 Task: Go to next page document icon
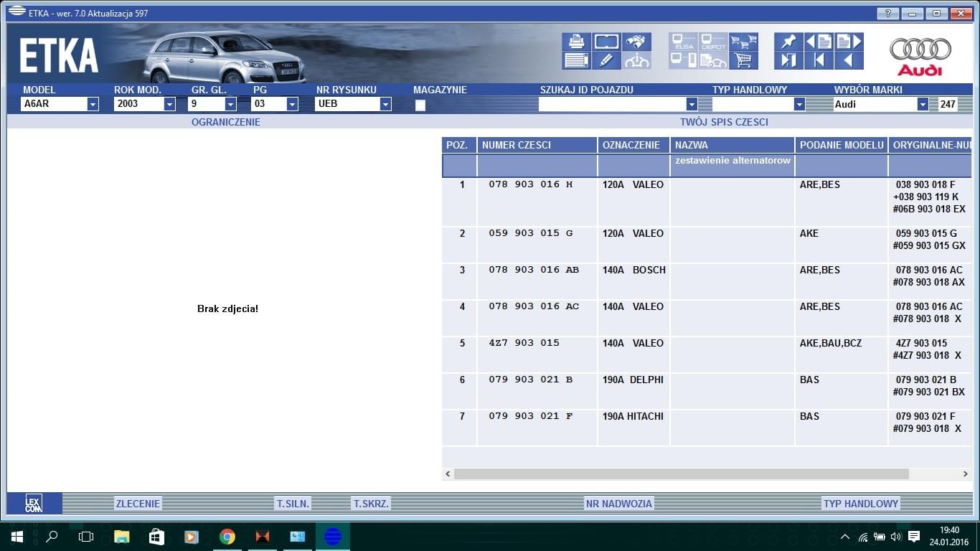849,42
